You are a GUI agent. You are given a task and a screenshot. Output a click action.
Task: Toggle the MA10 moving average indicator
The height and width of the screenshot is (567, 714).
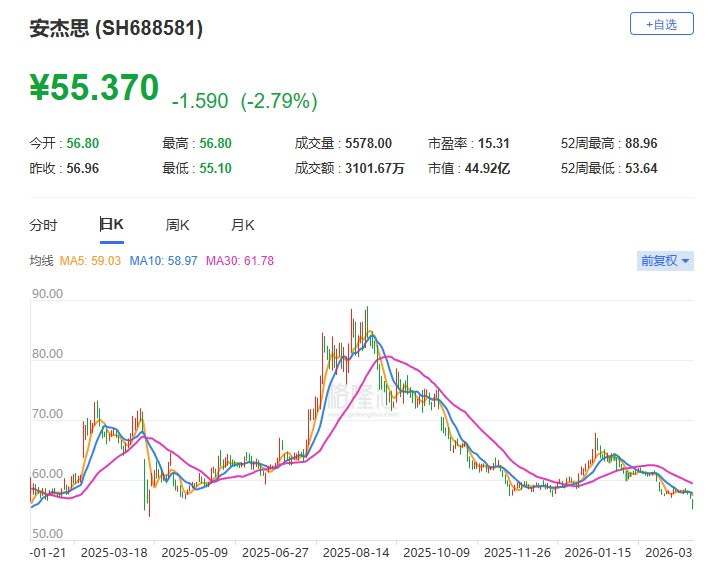coord(163,261)
